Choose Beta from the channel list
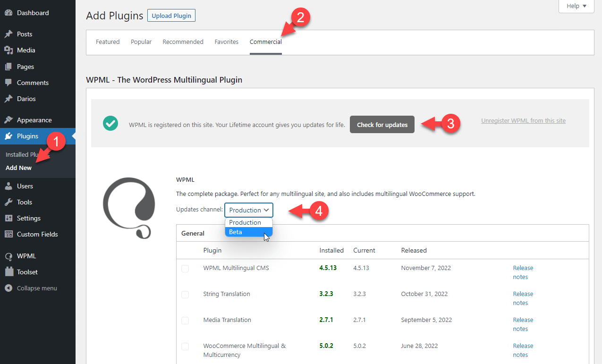This screenshot has width=602, height=364. pyautogui.click(x=249, y=232)
